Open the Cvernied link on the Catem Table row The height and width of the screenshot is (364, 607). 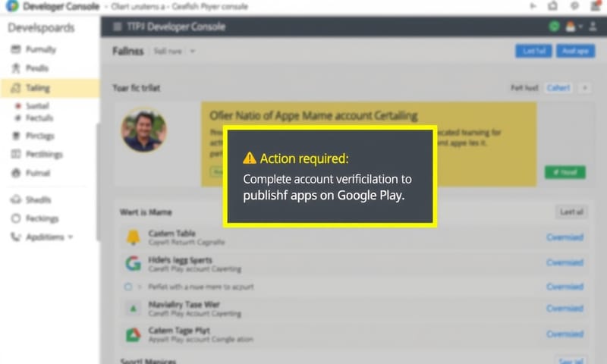(x=565, y=237)
